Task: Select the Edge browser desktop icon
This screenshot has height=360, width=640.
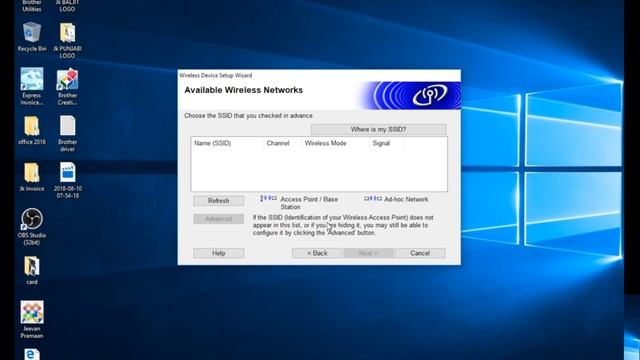Action: (32, 354)
